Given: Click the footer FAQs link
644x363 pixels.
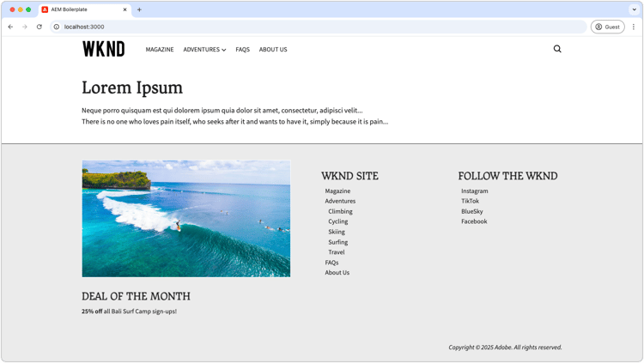Looking at the screenshot, I should tap(331, 263).
